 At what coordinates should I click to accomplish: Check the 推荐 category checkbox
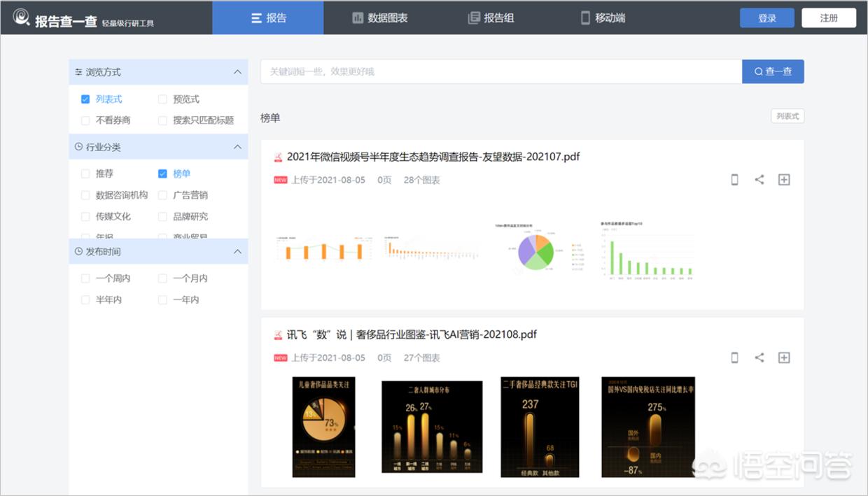(85, 173)
